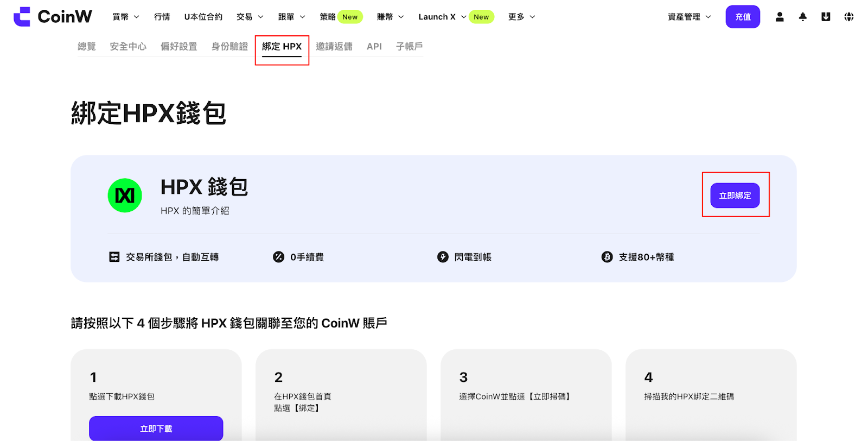Click the 閃電到帳 label
The width and height of the screenshot is (868, 441).
point(473,257)
